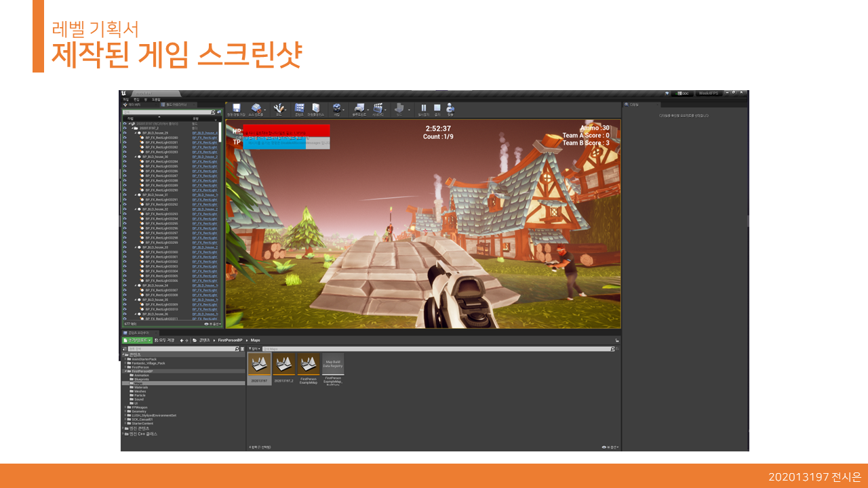868x488 pixels.
Task: Open the Source Control toolbar icon
Action: (256, 108)
